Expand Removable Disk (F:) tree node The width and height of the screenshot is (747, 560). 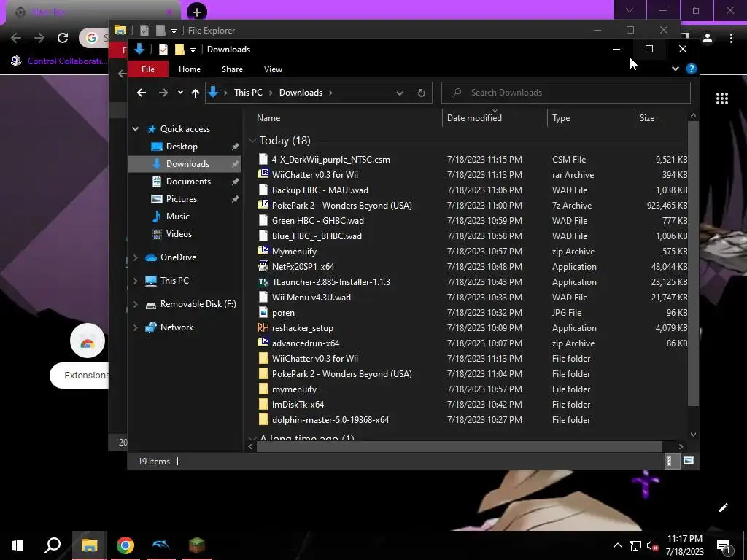click(135, 304)
